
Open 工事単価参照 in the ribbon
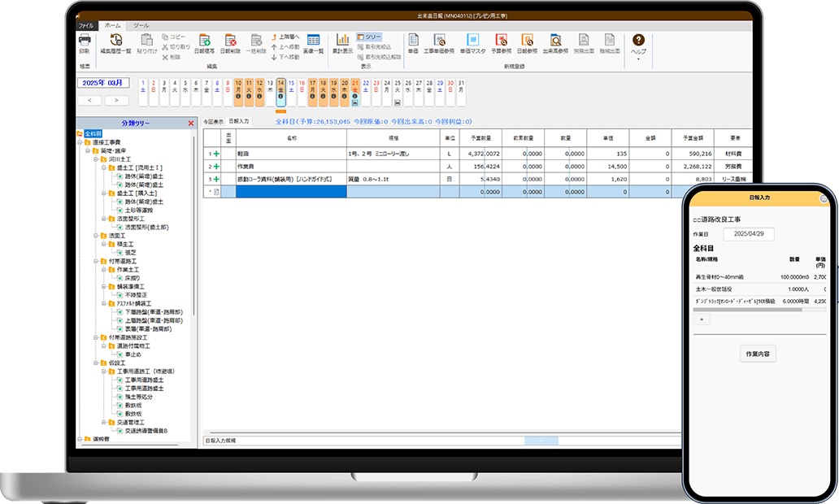[439, 41]
